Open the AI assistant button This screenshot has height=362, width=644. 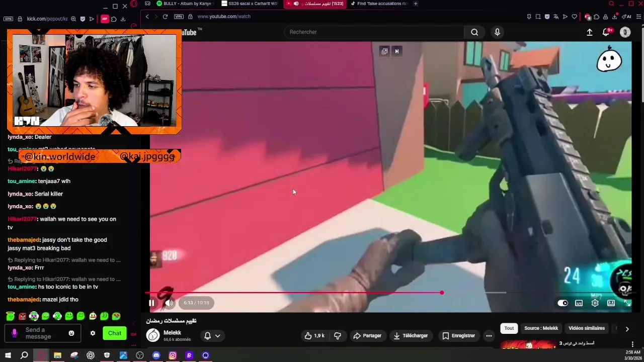point(627,17)
